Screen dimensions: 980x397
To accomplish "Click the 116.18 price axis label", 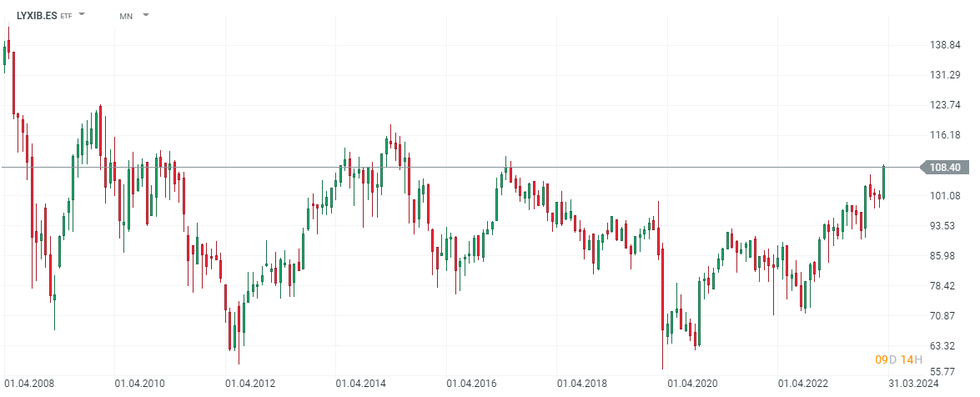I will tap(944, 135).
